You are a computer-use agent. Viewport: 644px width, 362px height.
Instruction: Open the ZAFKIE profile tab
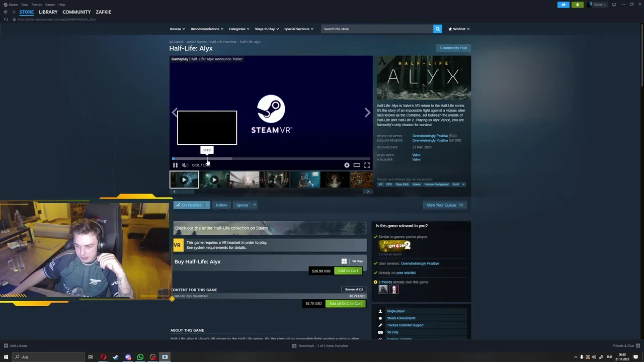click(x=104, y=12)
